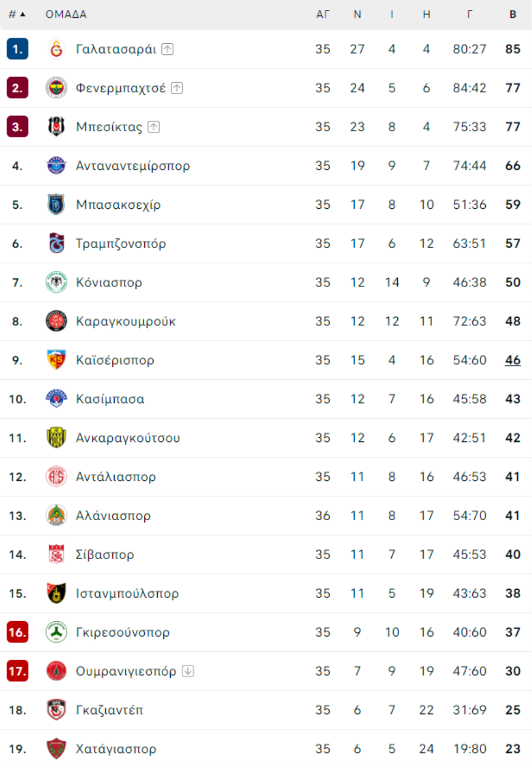Screen dimensions: 532x762
Task: Open the Ανταναντεμίρσπορ team link
Action: (x=133, y=166)
